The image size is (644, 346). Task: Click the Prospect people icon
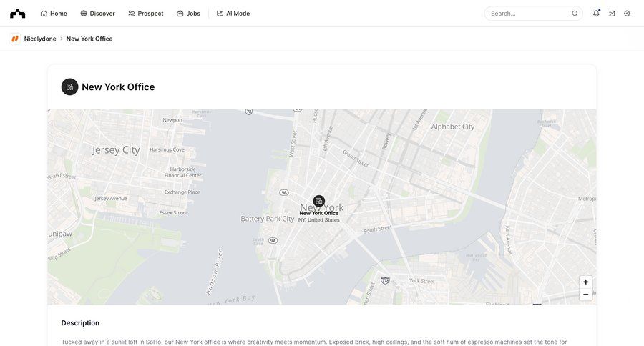132,14
